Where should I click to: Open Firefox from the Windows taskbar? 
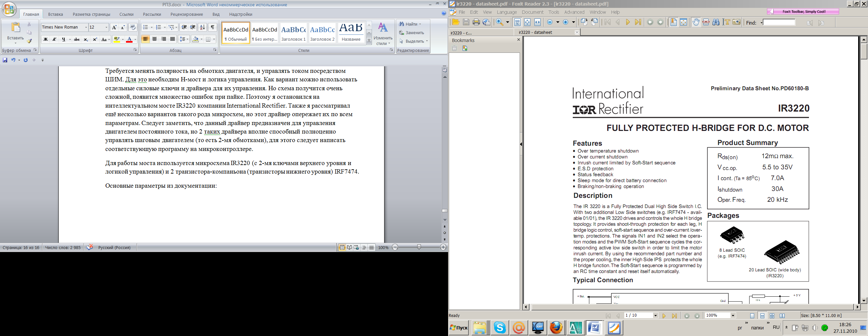[x=556, y=327]
